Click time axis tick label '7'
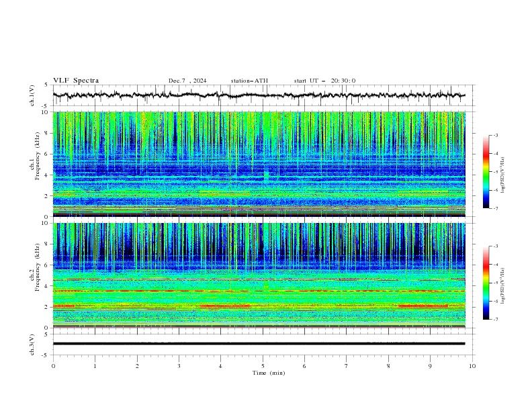532x411 pixels. tap(347, 366)
